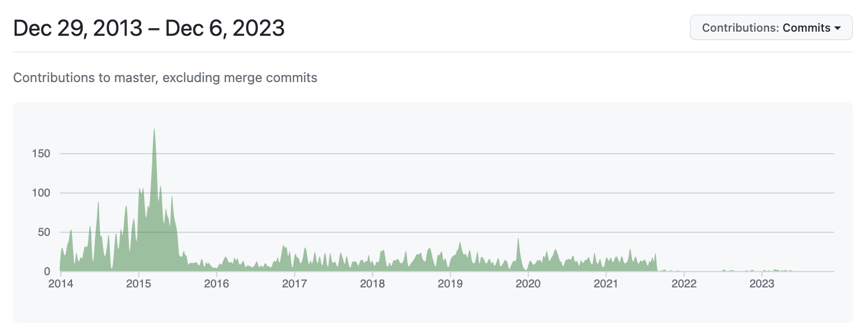The image size is (868, 332).
Task: Click the 2023 x-axis label
Action: (761, 284)
